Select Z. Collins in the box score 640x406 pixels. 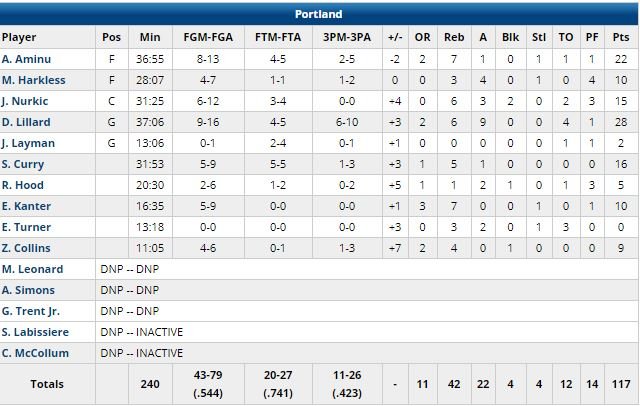point(25,248)
